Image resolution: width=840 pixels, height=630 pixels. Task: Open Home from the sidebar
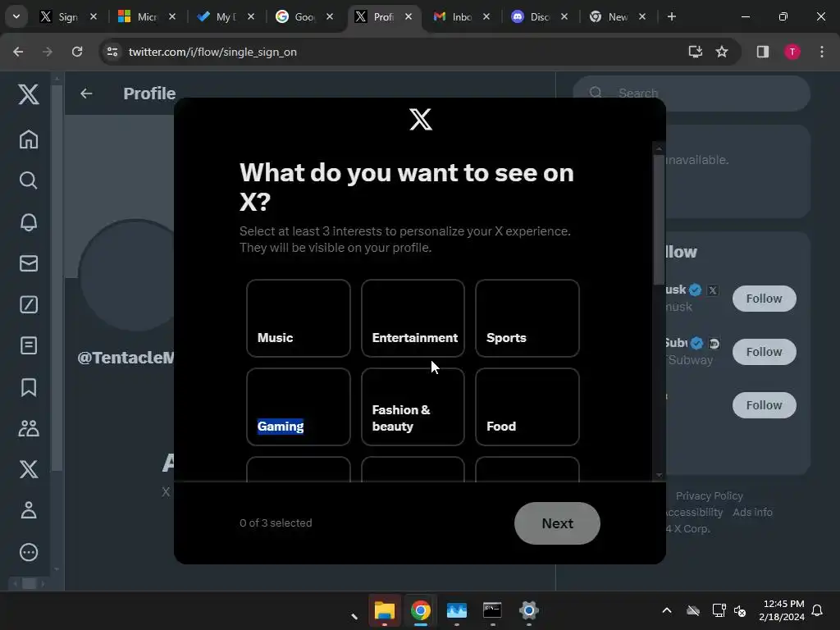29,139
